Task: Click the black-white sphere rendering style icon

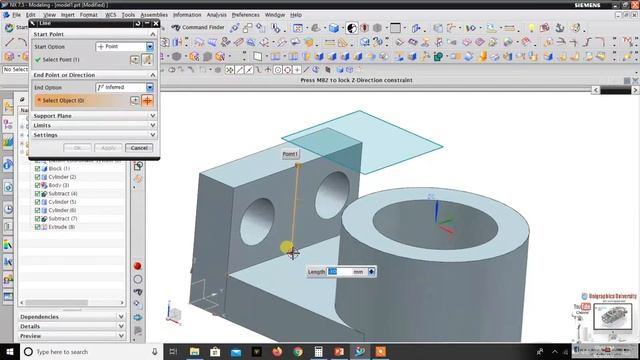Action: (x=352, y=28)
